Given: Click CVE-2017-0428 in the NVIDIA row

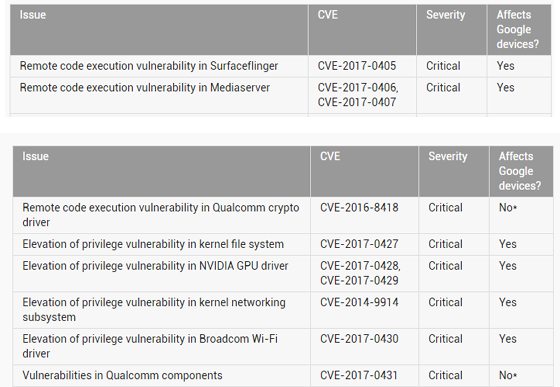Looking at the screenshot, I should 360,266.
